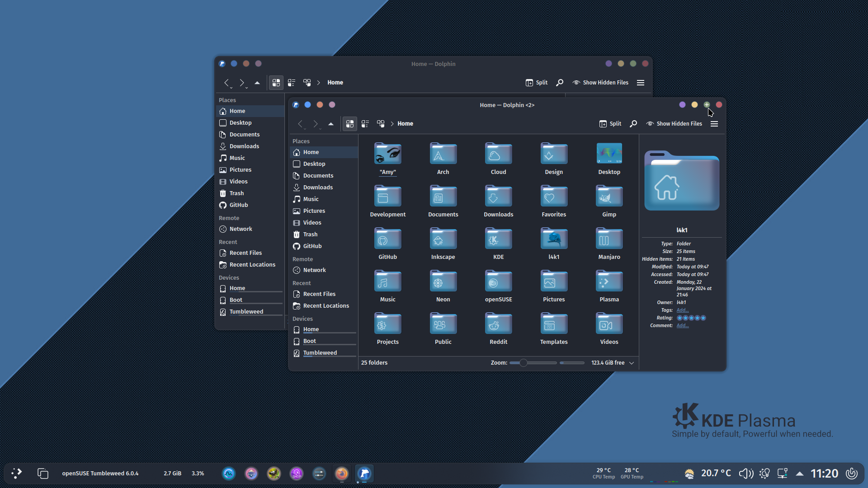Open Recent Locations in back window sidebar
Viewport: 868px width, 488px height.
pyautogui.click(x=250, y=265)
